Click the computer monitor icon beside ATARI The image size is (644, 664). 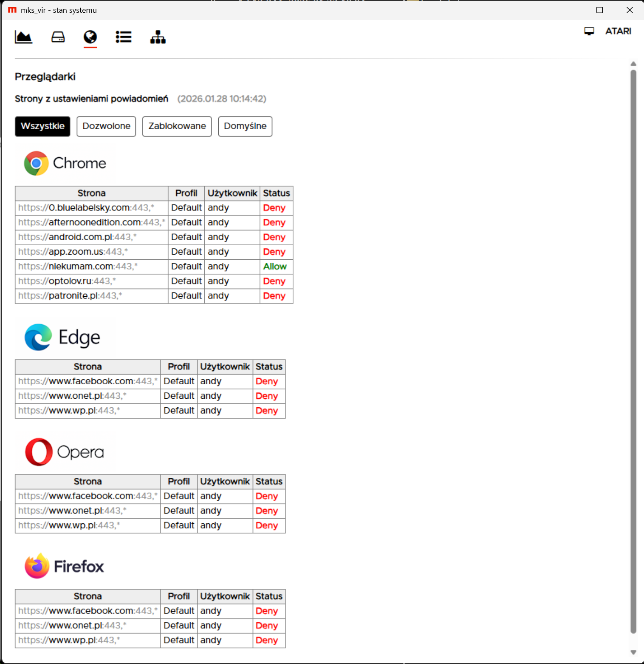point(589,31)
